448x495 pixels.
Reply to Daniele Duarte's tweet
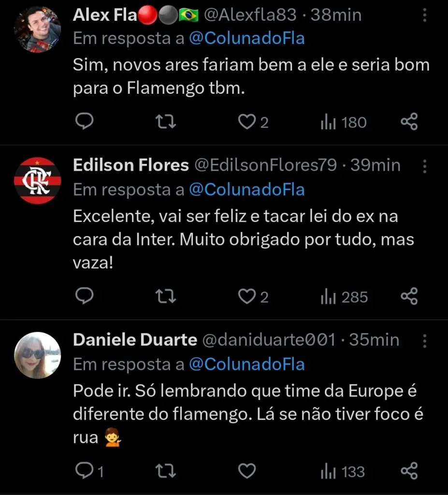85,471
